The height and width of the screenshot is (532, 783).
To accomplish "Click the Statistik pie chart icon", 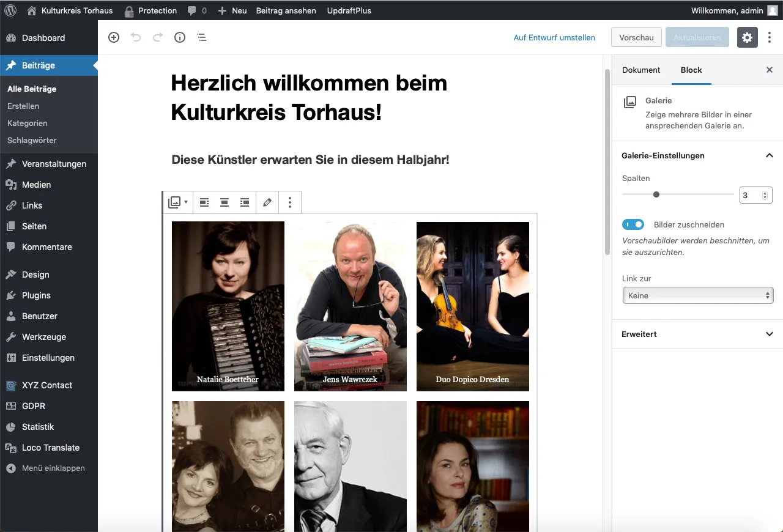I will (11, 427).
